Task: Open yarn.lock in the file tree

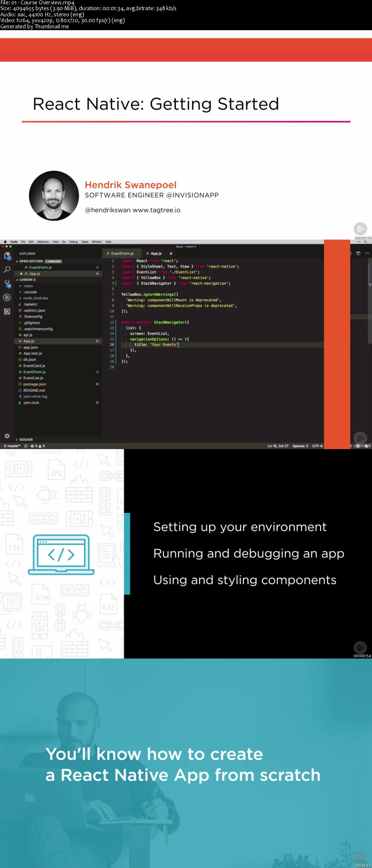Action: [58, 403]
